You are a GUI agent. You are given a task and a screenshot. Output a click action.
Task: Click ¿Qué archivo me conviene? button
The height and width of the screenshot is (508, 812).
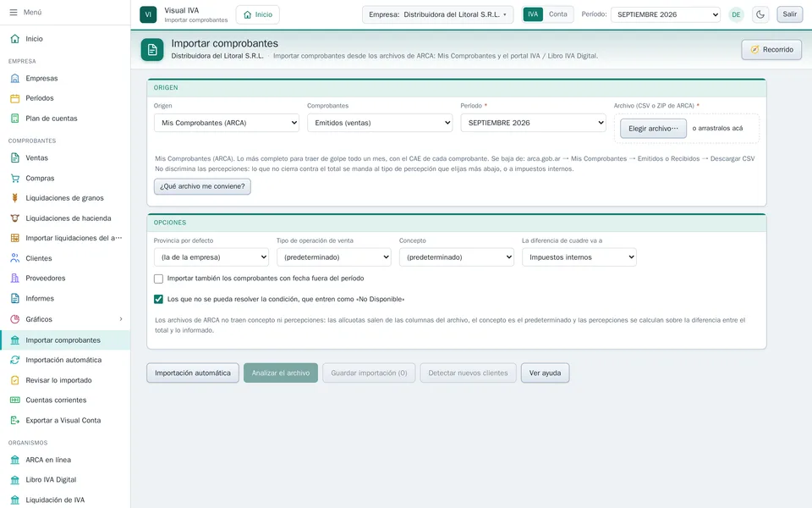[x=202, y=186]
